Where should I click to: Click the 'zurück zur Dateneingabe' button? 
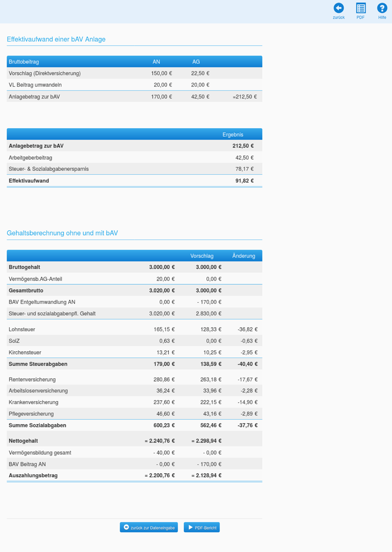click(x=148, y=528)
